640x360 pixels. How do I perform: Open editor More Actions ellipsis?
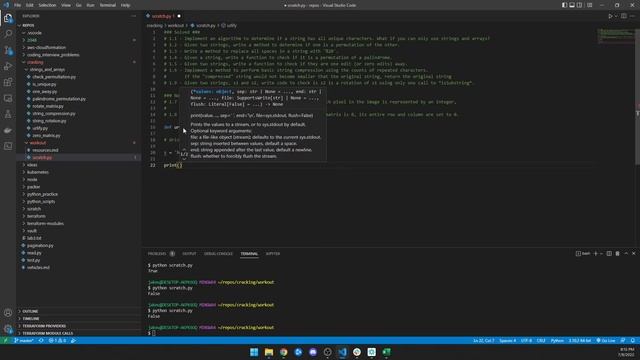pos(632,16)
